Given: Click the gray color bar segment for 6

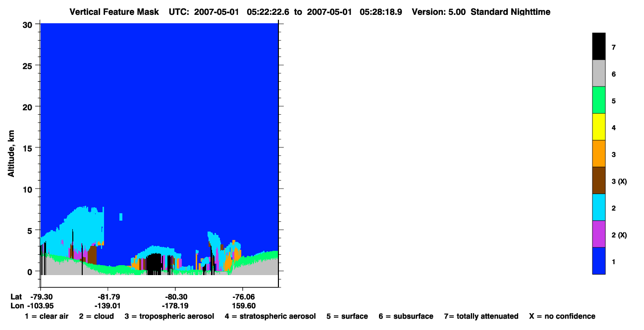Looking at the screenshot, I should tap(598, 73).
